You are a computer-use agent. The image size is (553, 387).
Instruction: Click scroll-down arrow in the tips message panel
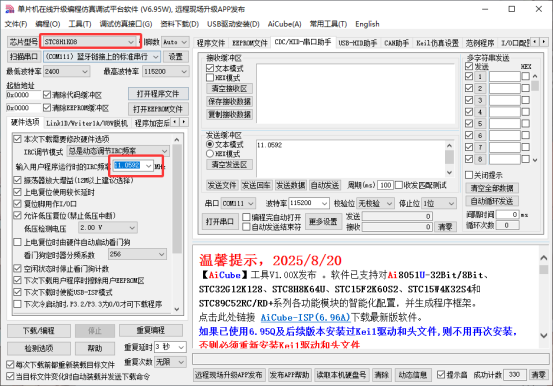pos(544,335)
